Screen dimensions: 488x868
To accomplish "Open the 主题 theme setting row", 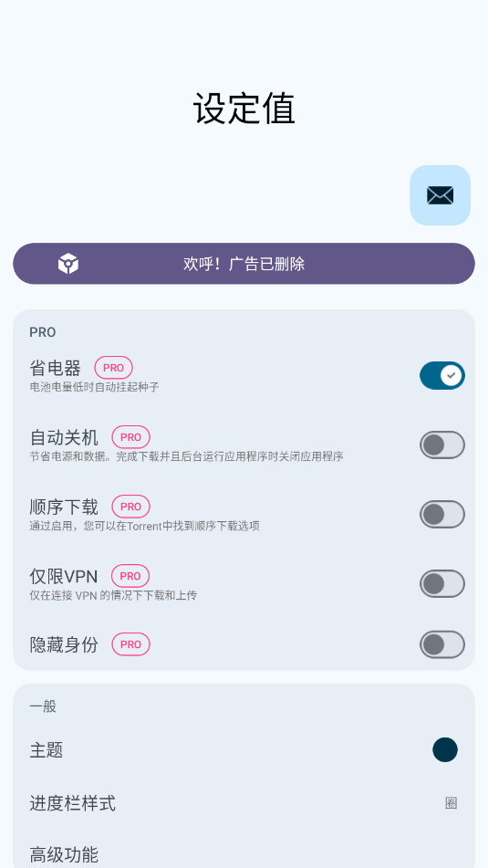I will [x=244, y=750].
